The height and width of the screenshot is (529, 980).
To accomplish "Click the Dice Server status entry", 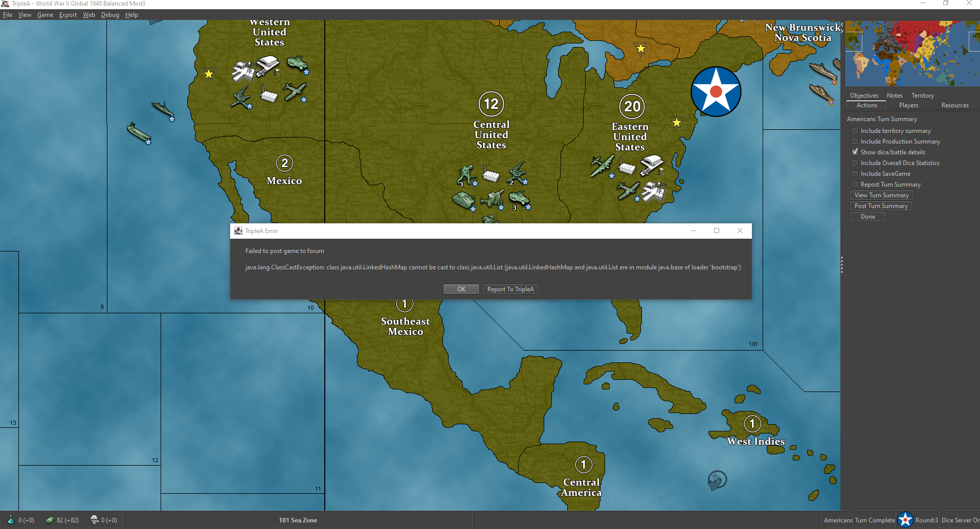I will click(960, 520).
